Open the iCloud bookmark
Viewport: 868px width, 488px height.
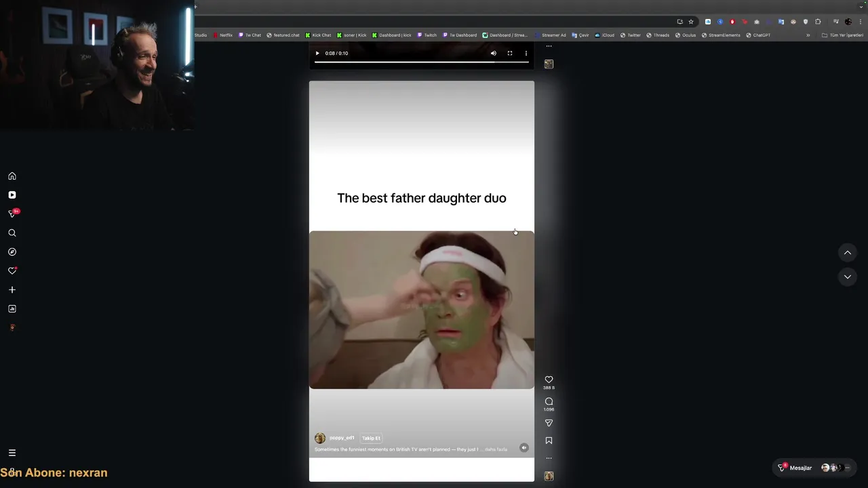point(605,35)
